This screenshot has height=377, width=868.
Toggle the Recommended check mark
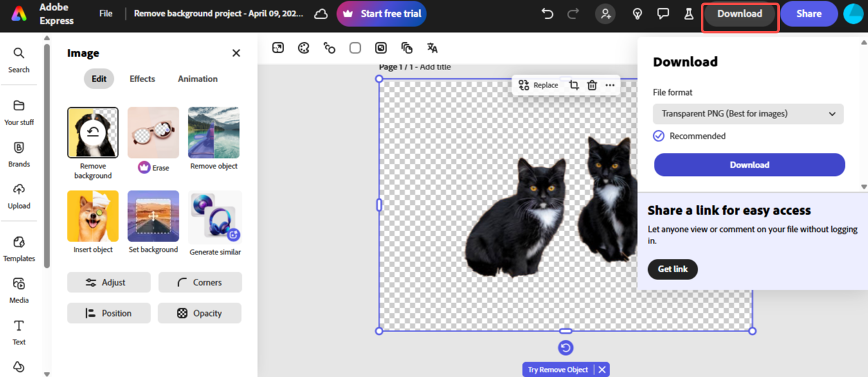pyautogui.click(x=658, y=136)
